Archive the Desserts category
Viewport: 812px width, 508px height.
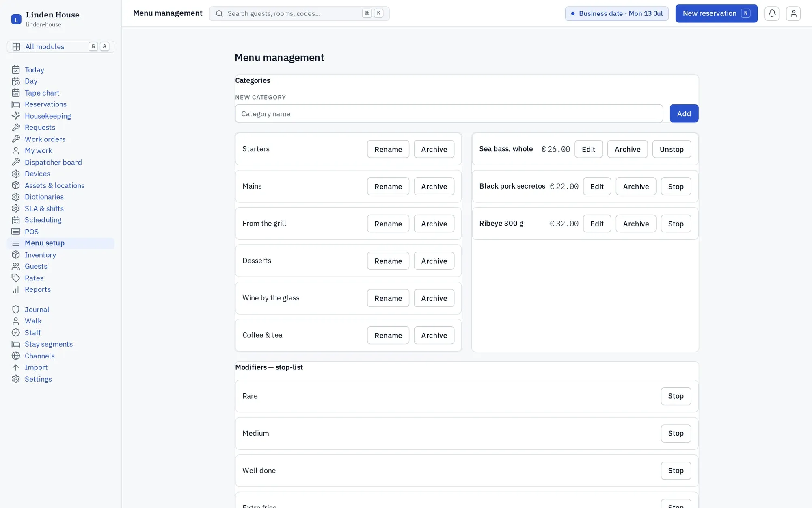coord(434,261)
